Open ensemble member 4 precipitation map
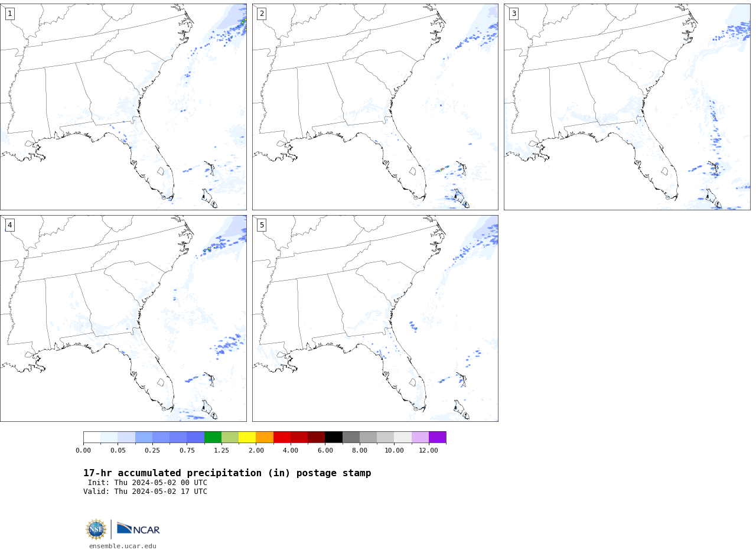Viewport: 756px width, 553px height. coord(123,318)
